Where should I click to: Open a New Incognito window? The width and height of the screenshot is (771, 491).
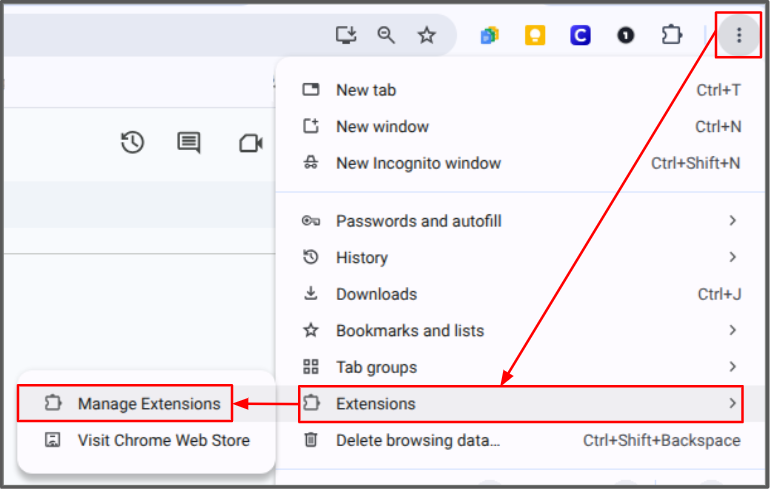point(521,163)
